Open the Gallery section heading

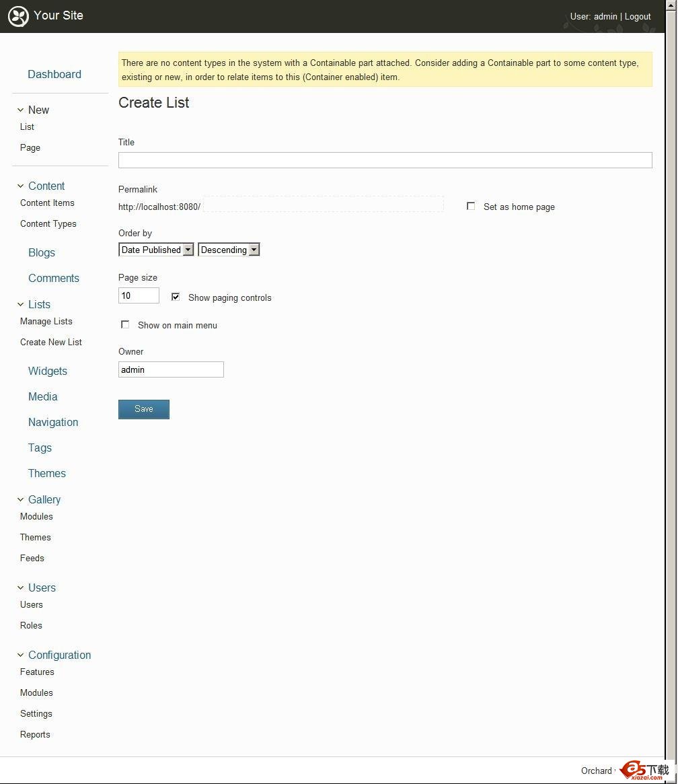point(44,499)
